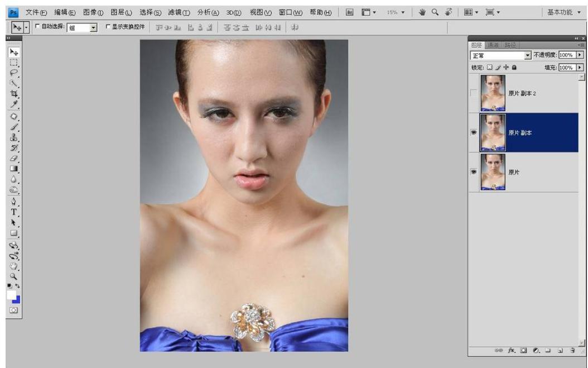The height and width of the screenshot is (368, 588).
Task: Select the Rectangular Marquee tool
Action: [x=14, y=63]
